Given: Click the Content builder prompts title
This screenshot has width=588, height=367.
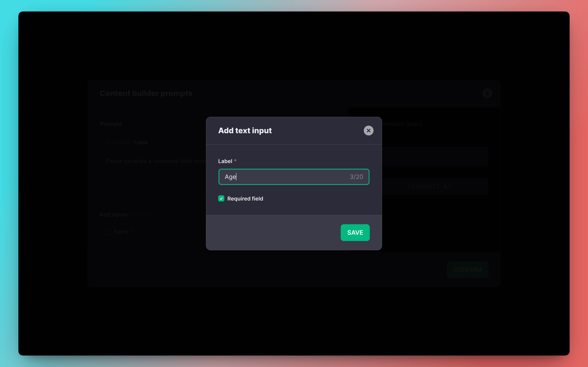Looking at the screenshot, I should (146, 93).
